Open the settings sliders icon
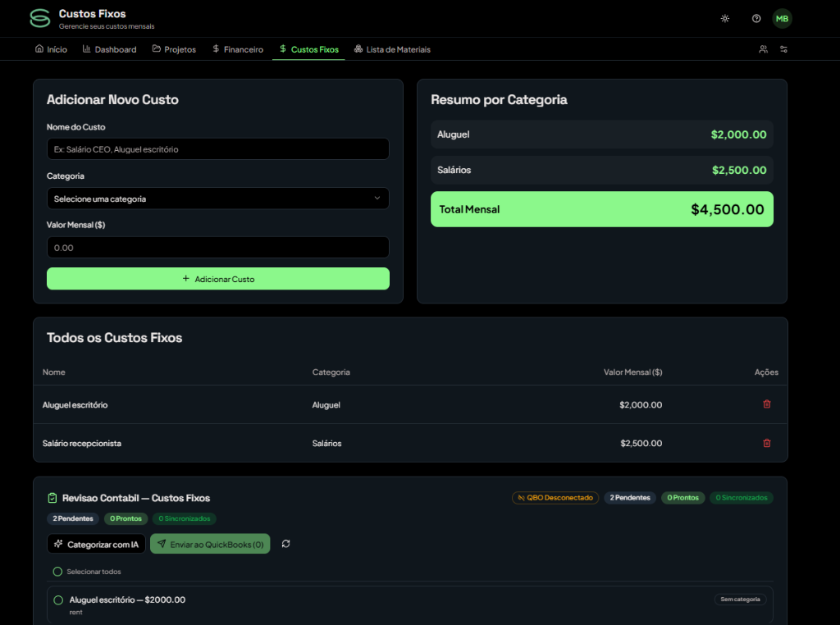Viewport: 840px width, 625px height. (783, 49)
